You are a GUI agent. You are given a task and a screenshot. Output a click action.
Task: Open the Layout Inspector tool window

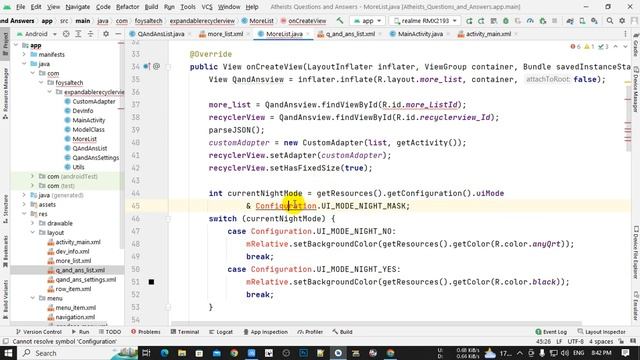tap(602, 332)
